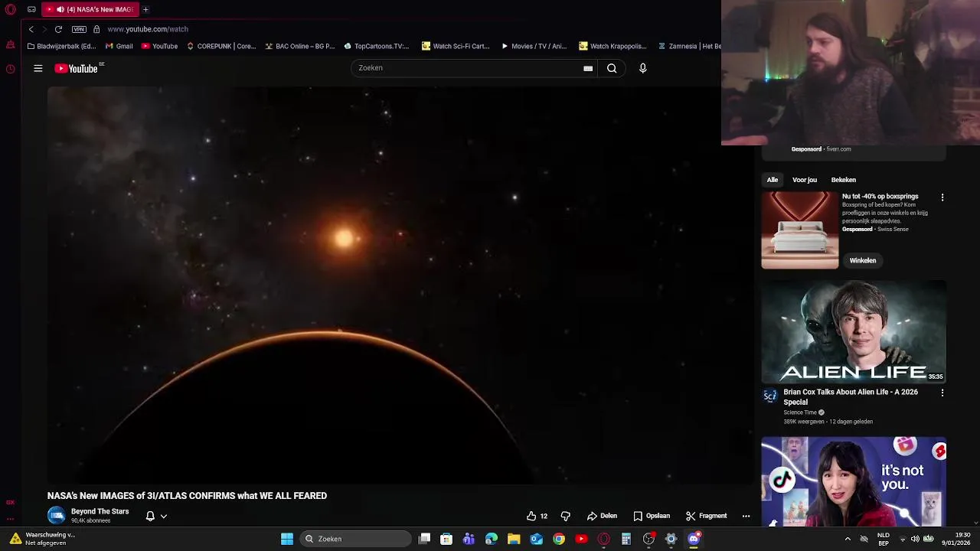Image resolution: width=980 pixels, height=551 pixels.
Task: Open the Opera GX corner gamepad icon
Action: tap(31, 9)
